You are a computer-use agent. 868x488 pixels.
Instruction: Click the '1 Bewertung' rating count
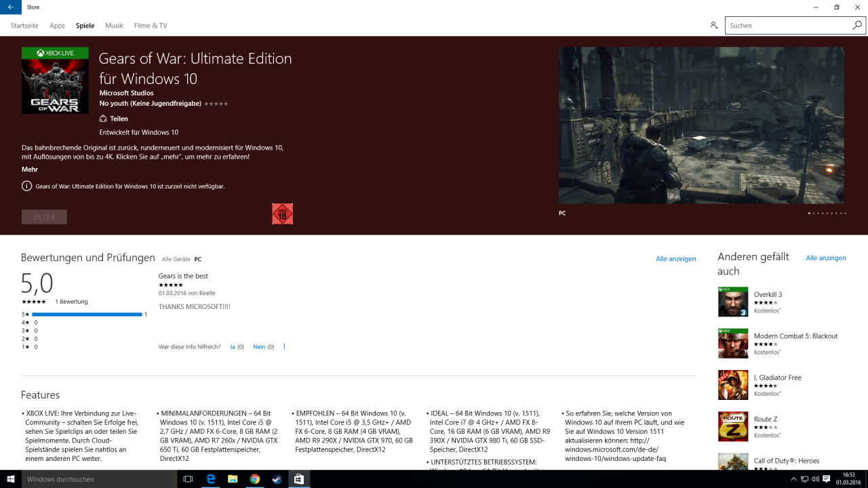coord(71,302)
